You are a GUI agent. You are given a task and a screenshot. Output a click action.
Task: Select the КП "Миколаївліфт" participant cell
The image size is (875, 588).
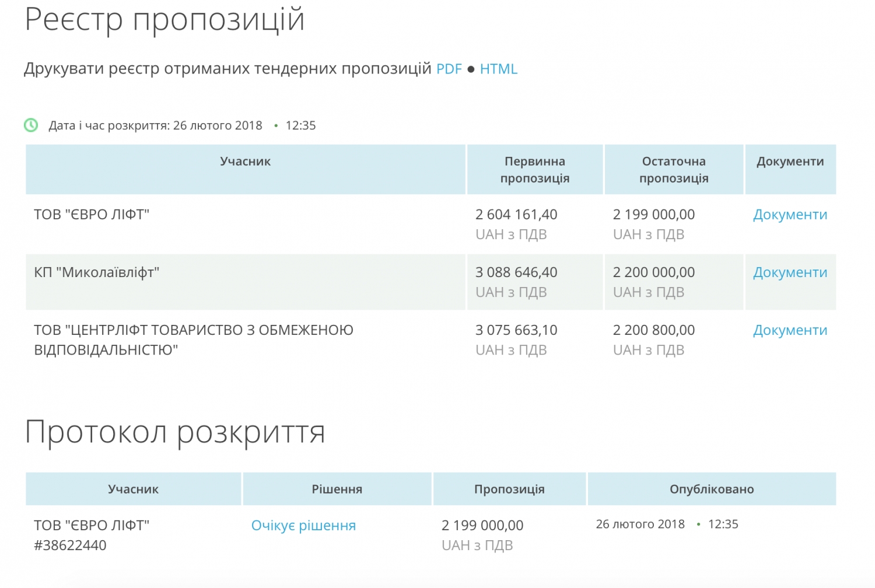pyautogui.click(x=97, y=272)
